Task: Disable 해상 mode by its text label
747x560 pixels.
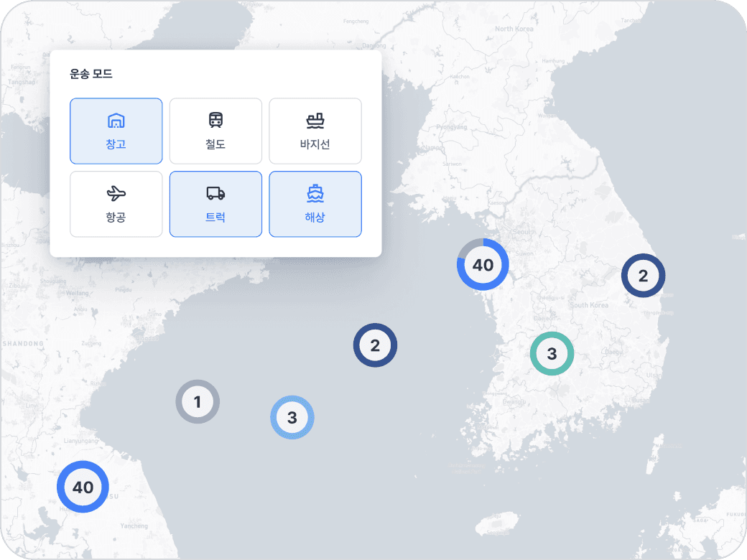Action: [315, 218]
